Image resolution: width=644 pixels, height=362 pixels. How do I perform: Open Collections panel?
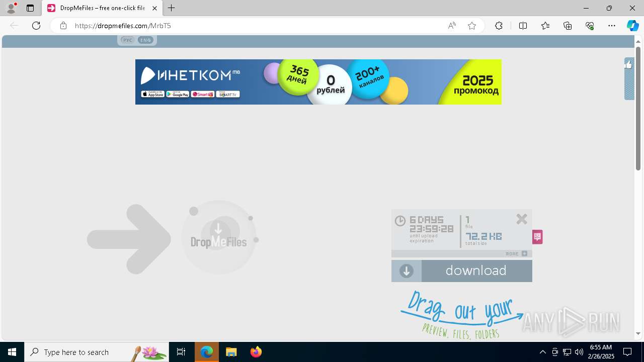click(568, 26)
